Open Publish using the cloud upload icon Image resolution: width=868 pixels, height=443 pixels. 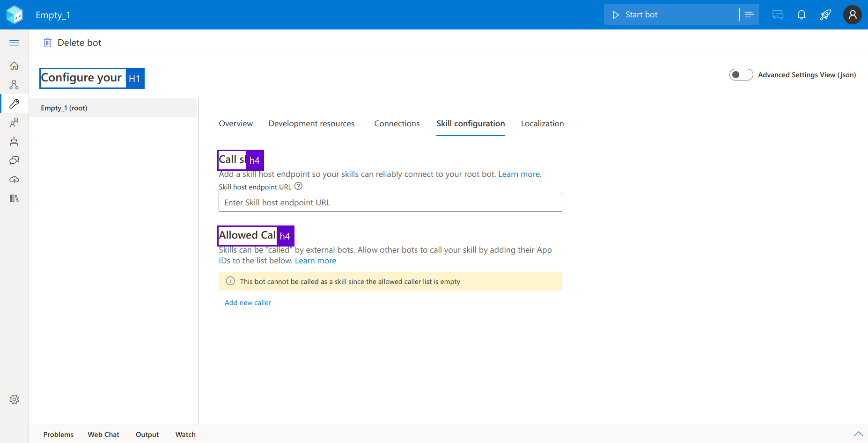pos(14,179)
